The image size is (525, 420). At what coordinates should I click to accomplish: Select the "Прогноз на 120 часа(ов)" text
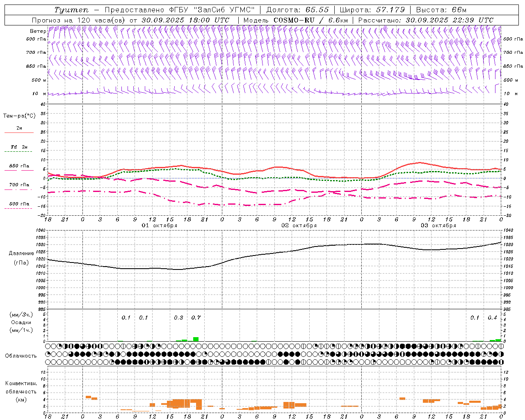(79, 20)
